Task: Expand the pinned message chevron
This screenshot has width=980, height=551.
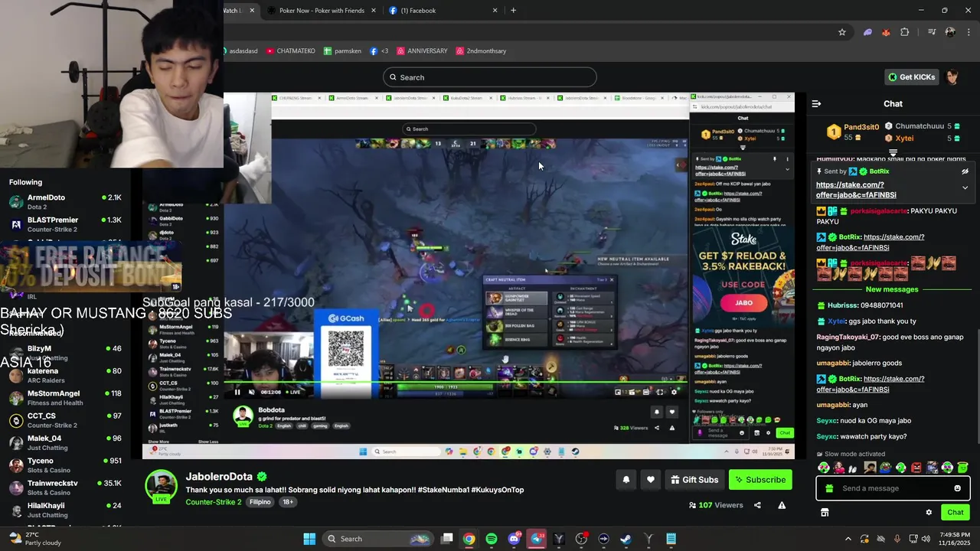Action: click(965, 187)
